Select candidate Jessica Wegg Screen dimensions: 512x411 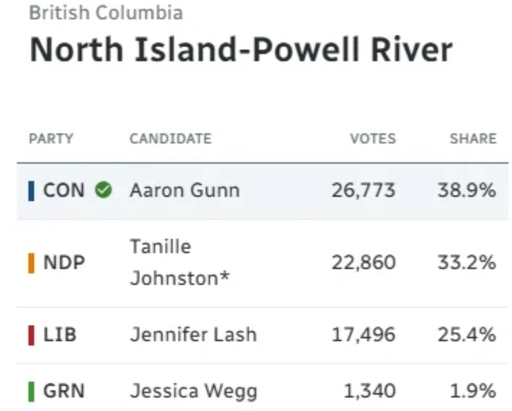[194, 392]
